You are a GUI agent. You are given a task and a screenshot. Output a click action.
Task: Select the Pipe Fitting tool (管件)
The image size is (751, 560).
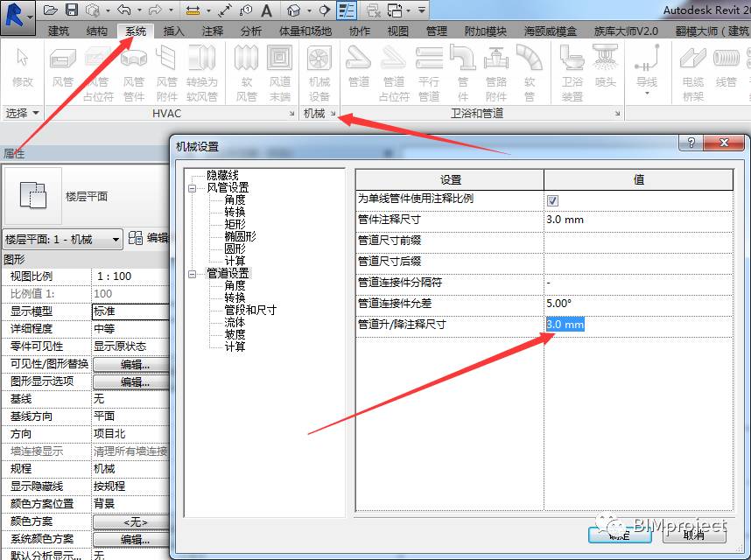pos(463,73)
